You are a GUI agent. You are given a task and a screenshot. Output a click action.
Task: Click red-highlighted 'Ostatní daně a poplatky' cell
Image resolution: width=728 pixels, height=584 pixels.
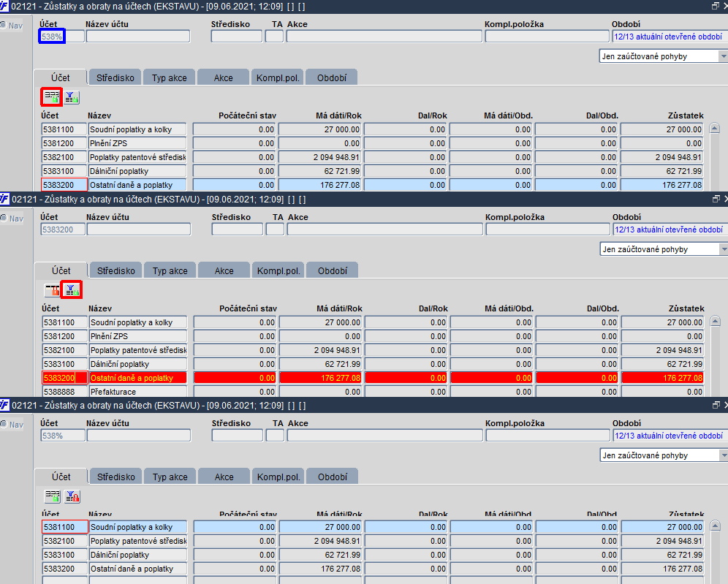tap(138, 378)
